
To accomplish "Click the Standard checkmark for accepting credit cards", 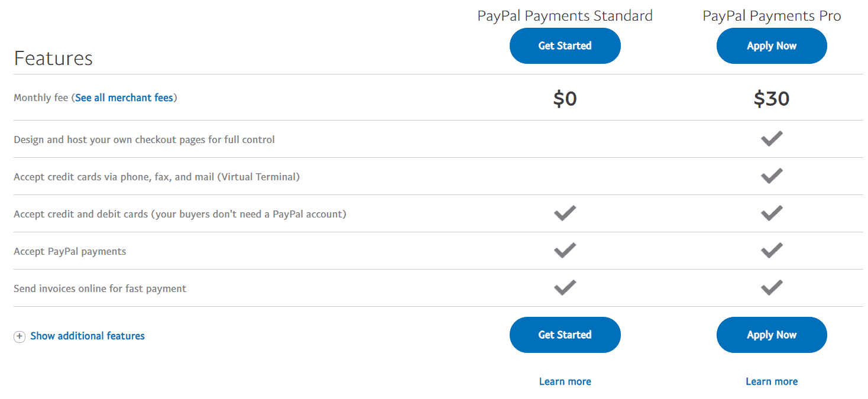I will (565, 213).
